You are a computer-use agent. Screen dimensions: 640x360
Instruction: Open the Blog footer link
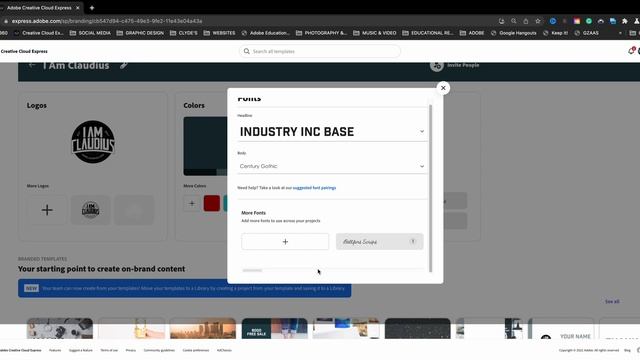pyautogui.click(x=627, y=350)
